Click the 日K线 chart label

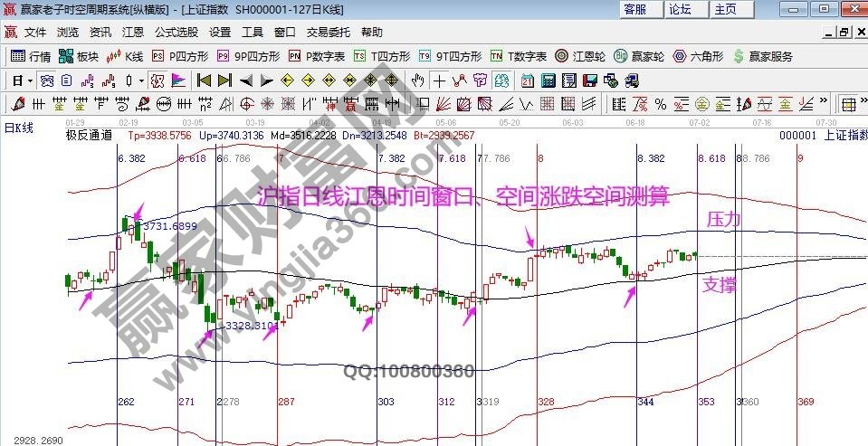(20, 128)
